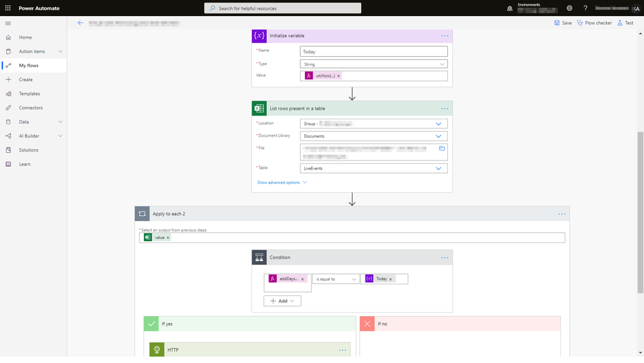Click Add to add a condition row
Viewport: 644px width, 363px height.
(282, 301)
